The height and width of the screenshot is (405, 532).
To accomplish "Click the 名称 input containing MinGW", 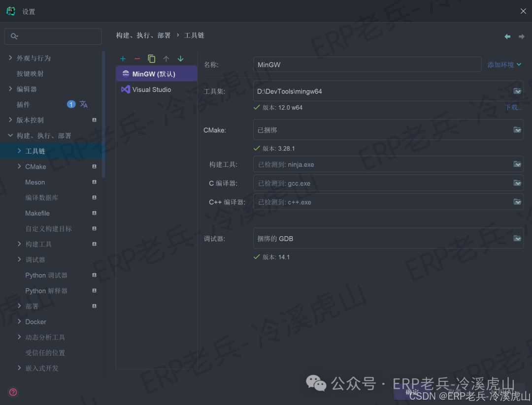I will click(x=367, y=64).
